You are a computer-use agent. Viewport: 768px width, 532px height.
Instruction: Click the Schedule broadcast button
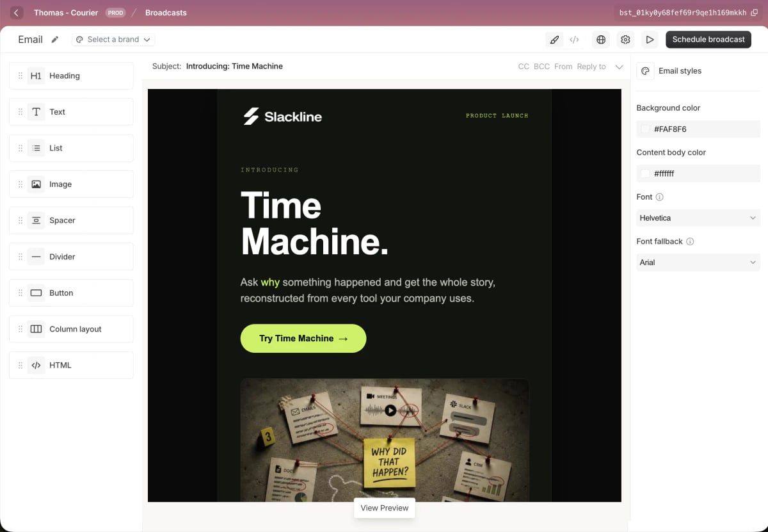708,40
